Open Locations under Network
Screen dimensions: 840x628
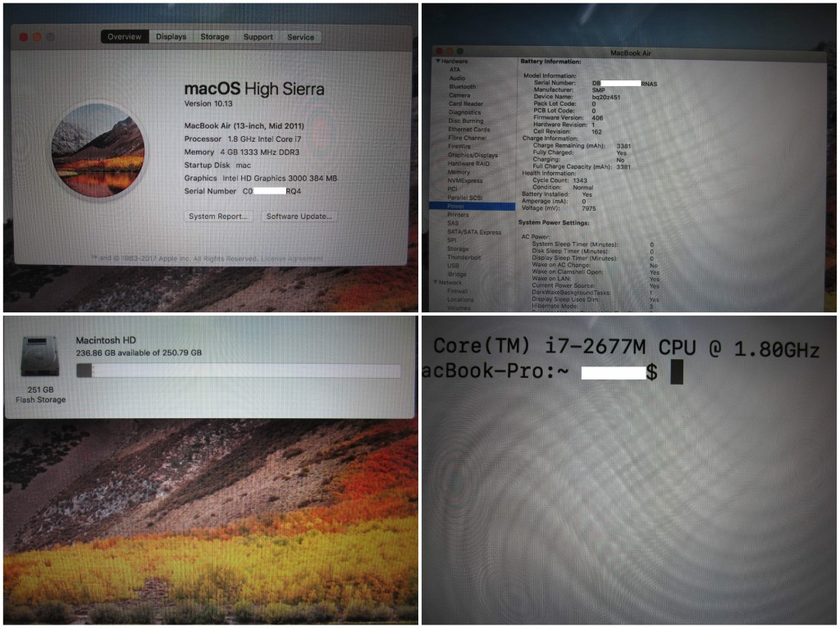pyautogui.click(x=461, y=300)
